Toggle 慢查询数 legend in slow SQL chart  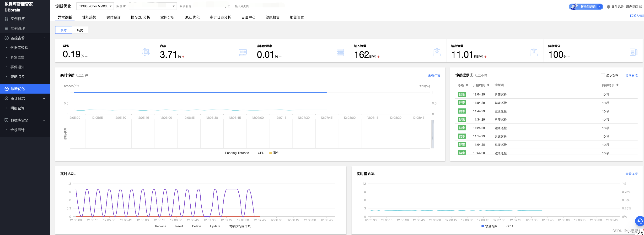(489, 226)
